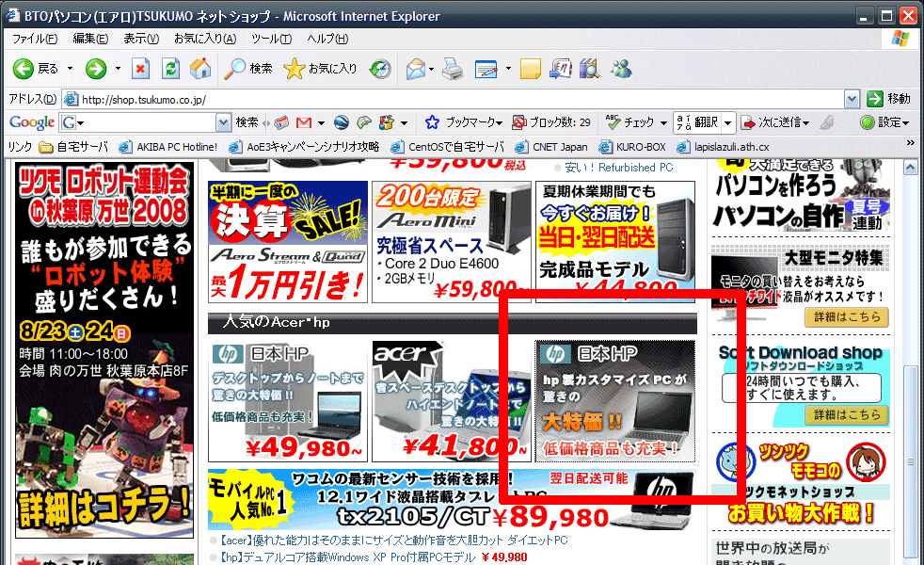Click the 【hp】デュアルコア搭載Windows XP Pro付属PCモデル link
This screenshot has width=924, height=565.
point(348,557)
